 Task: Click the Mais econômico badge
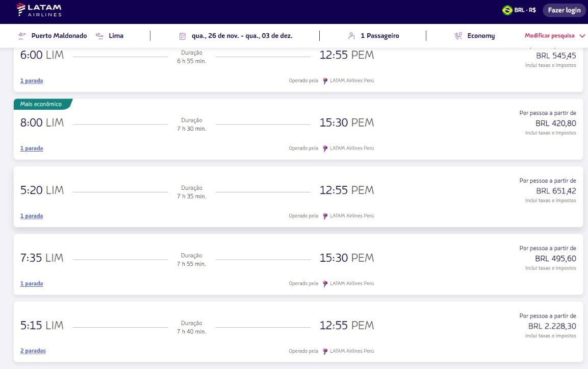[41, 104]
